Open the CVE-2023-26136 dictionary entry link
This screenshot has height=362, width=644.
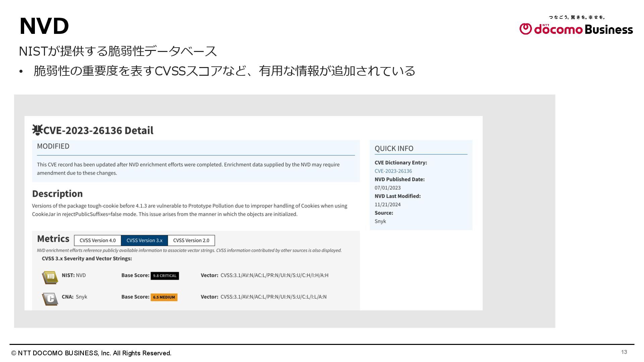pyautogui.click(x=393, y=171)
